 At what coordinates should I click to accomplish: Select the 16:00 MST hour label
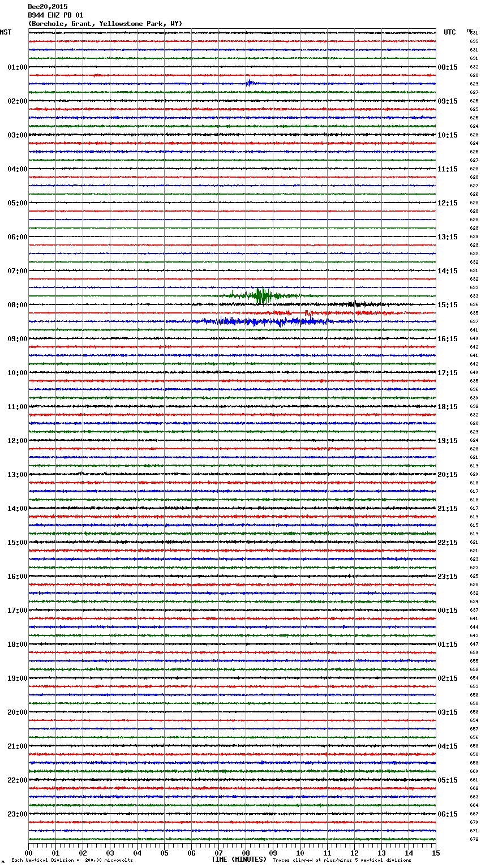[18, 577]
